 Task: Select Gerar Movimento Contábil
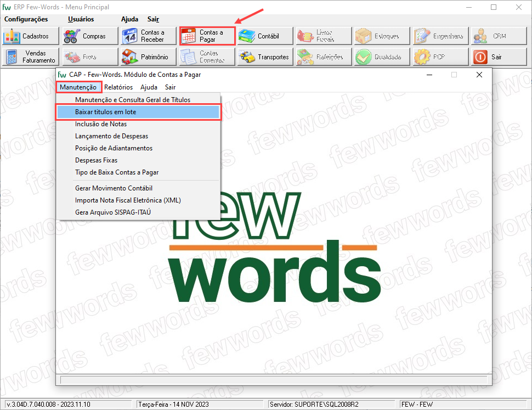click(138, 188)
